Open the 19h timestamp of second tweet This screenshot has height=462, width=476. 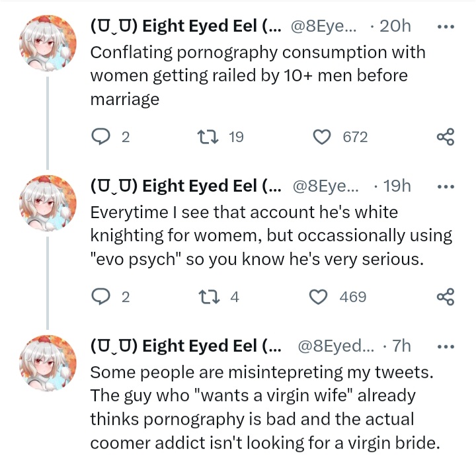click(397, 186)
